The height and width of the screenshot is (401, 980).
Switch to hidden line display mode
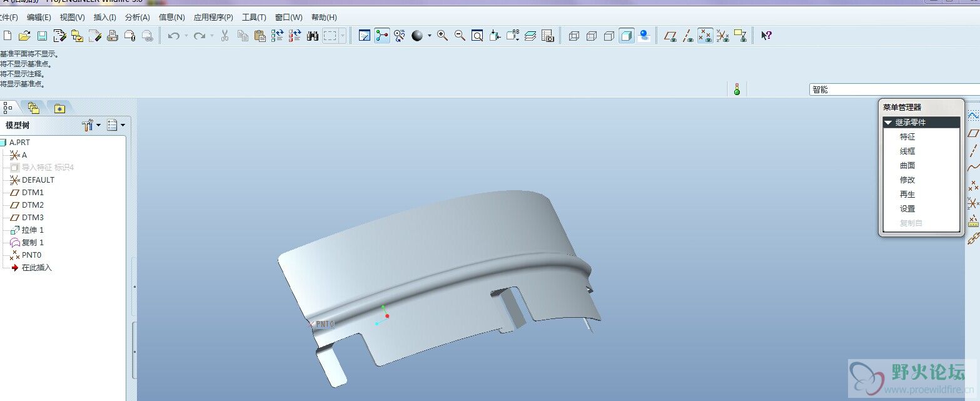pos(592,36)
